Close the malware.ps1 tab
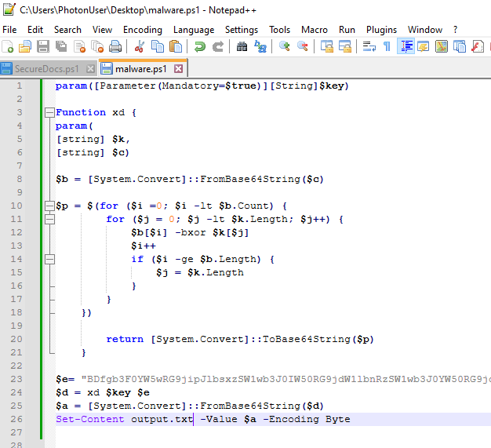Screen dimensions: 491x448 [177, 69]
